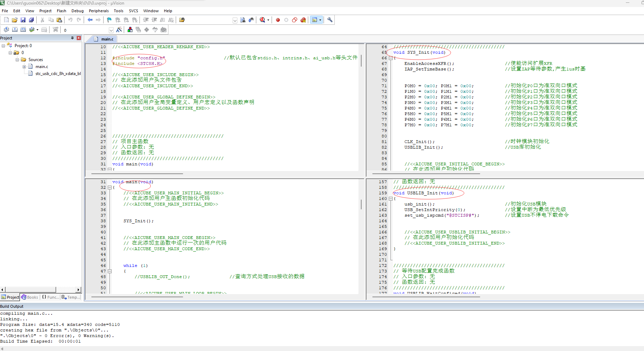Select the main.c editor tab

point(104,39)
